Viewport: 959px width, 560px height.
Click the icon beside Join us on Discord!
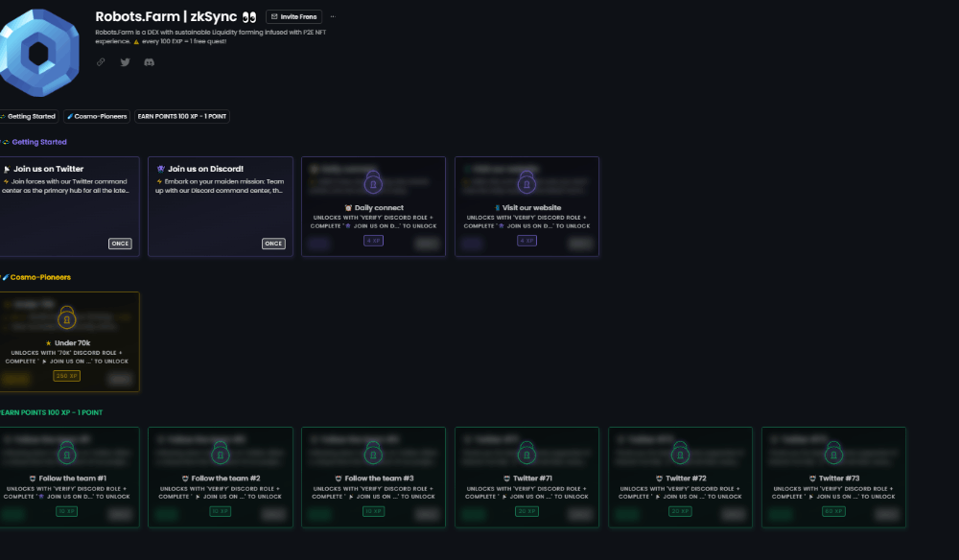click(x=161, y=169)
